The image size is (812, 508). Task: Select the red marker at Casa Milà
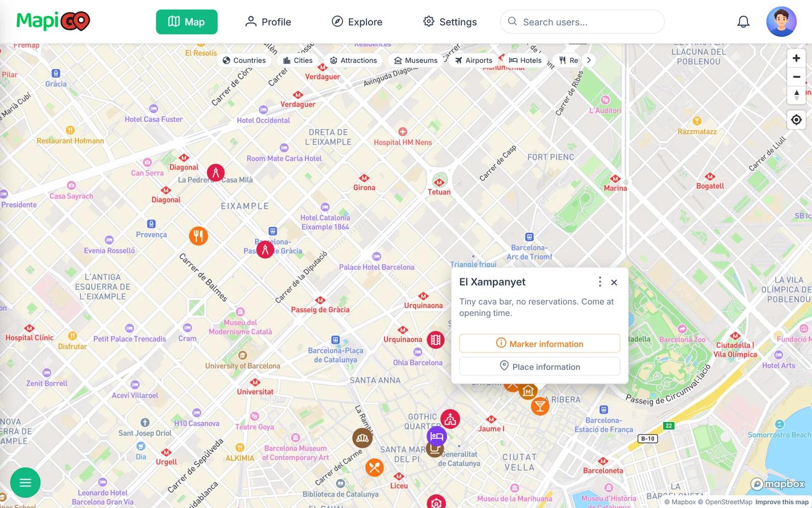tap(216, 173)
